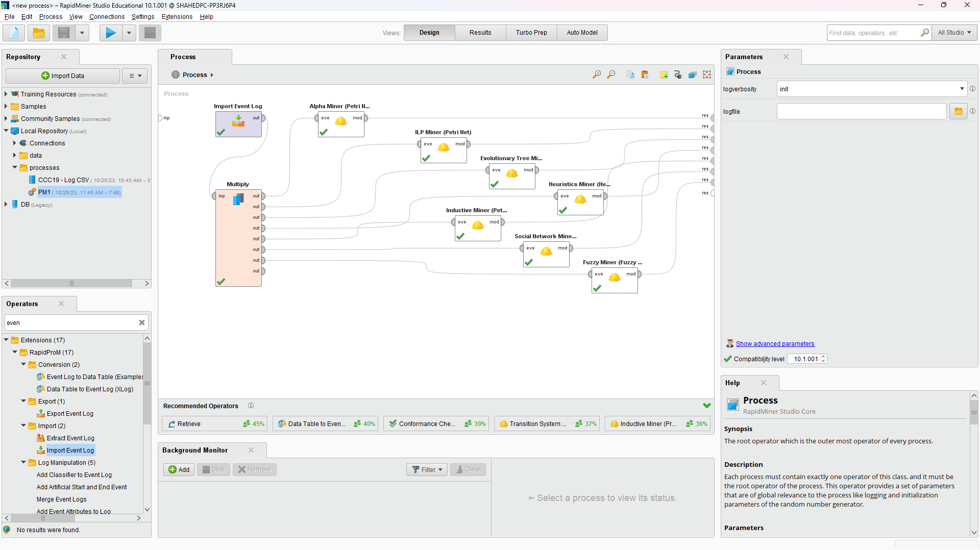The width and height of the screenshot is (980, 550).
Task: Stop process execution with the gray square button
Action: (150, 33)
